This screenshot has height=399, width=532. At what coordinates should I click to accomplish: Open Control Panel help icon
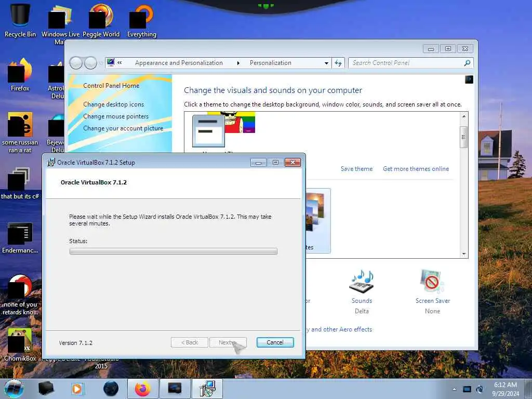469,79
